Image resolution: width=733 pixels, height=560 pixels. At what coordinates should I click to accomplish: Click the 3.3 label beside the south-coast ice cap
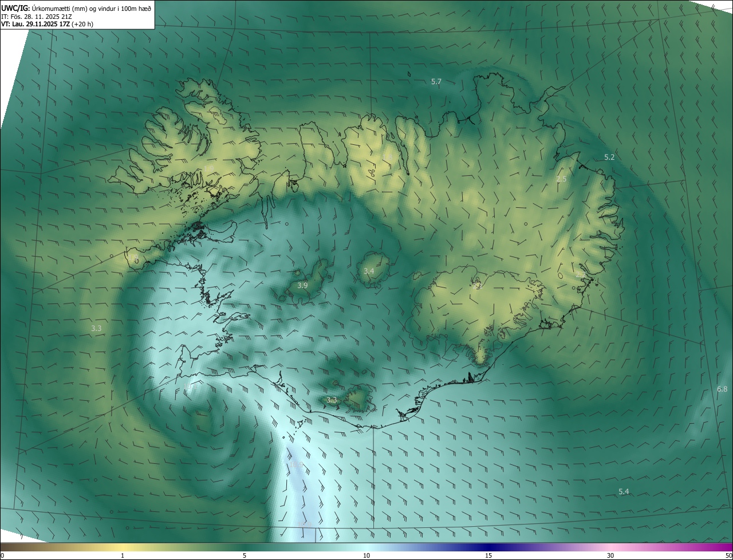click(x=332, y=400)
